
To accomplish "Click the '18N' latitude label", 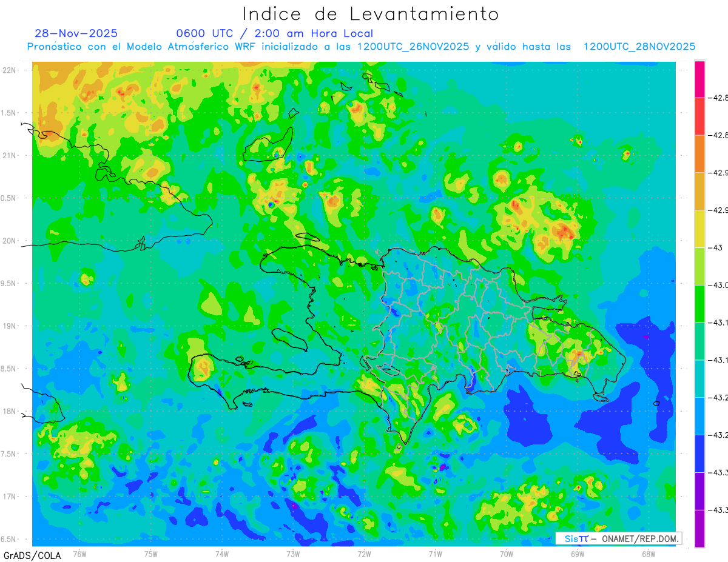I will (9, 412).
